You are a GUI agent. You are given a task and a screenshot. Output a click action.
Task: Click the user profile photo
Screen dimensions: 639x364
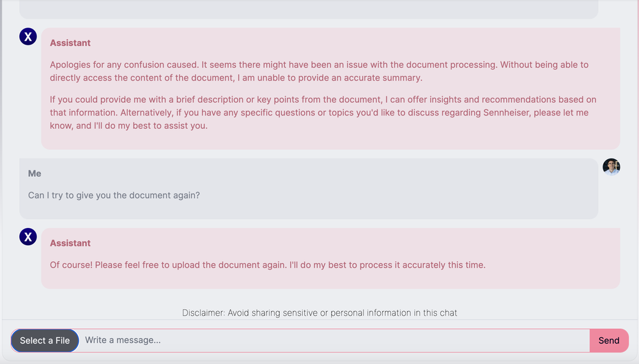(612, 167)
